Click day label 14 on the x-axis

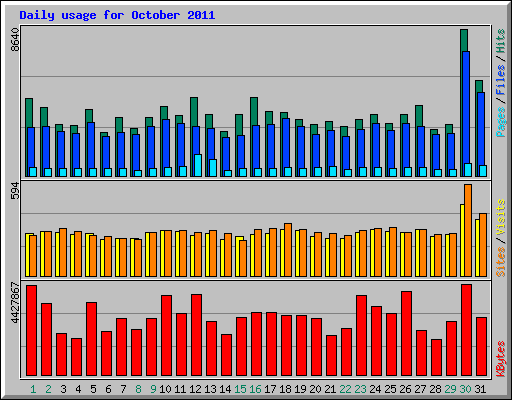point(225,389)
